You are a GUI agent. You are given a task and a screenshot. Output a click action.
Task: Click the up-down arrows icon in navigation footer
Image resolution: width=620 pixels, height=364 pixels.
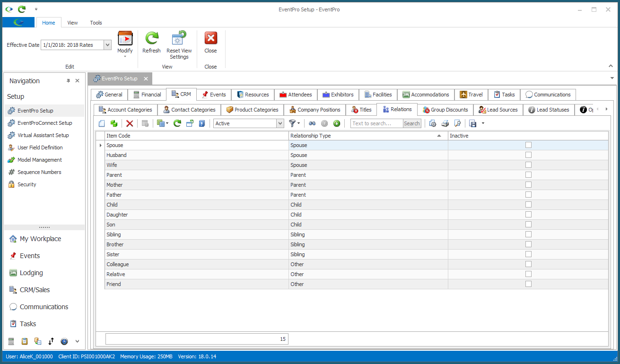pos(51,341)
